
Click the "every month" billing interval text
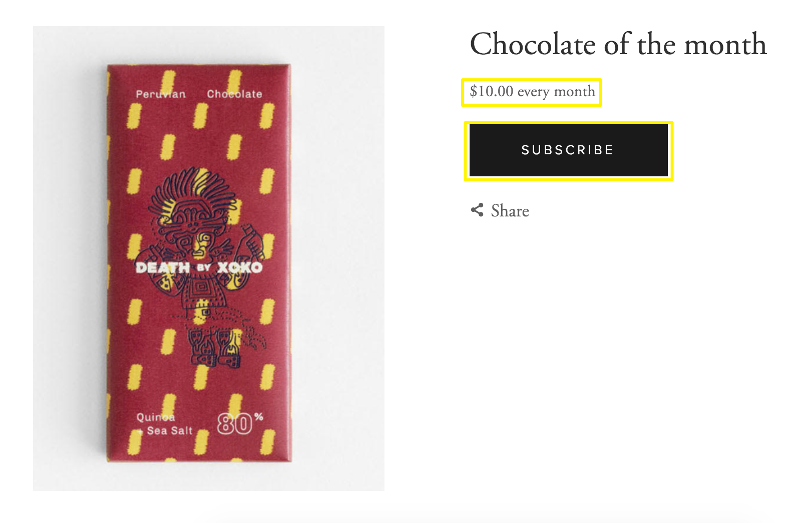point(556,92)
